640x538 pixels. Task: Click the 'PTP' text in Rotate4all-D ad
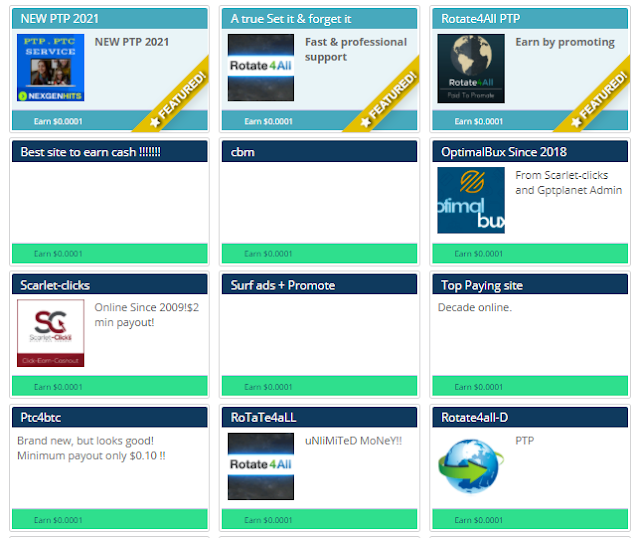524,441
